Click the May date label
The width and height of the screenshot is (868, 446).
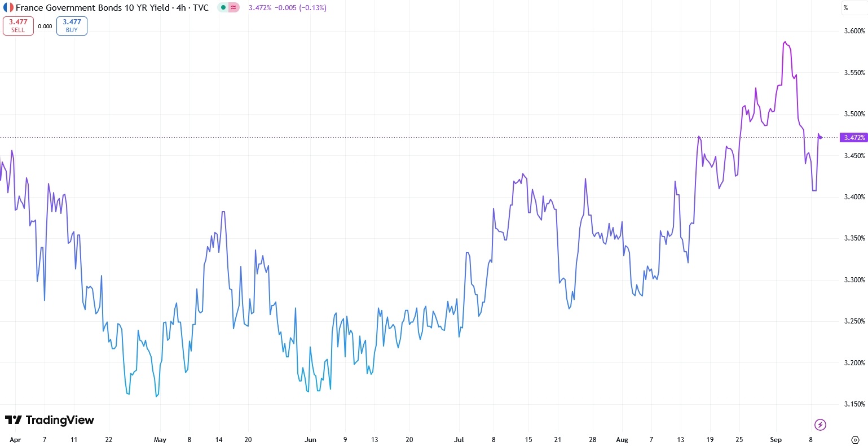160,440
